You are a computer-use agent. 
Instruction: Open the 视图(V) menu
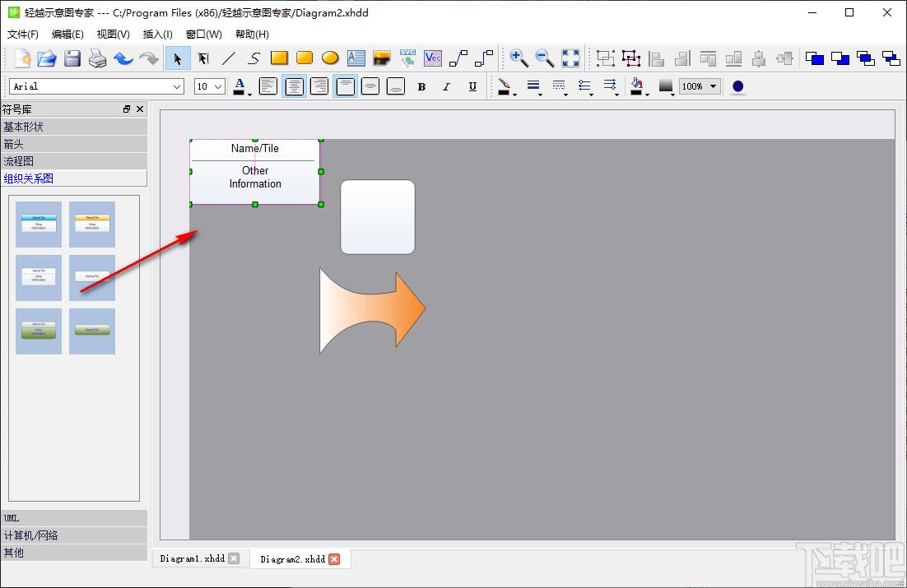tap(114, 34)
